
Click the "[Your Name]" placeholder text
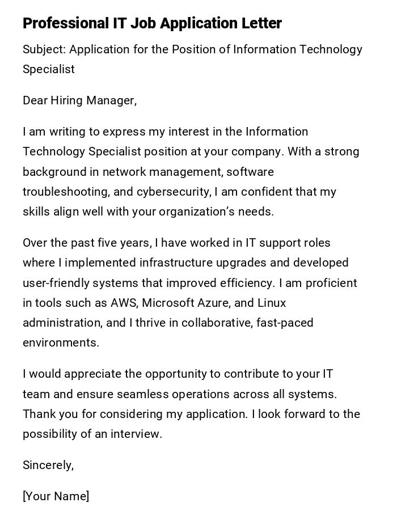coord(56,496)
